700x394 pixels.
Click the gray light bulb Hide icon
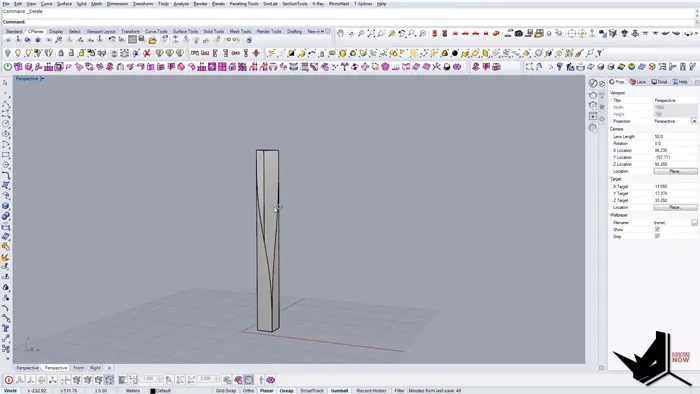(8, 53)
